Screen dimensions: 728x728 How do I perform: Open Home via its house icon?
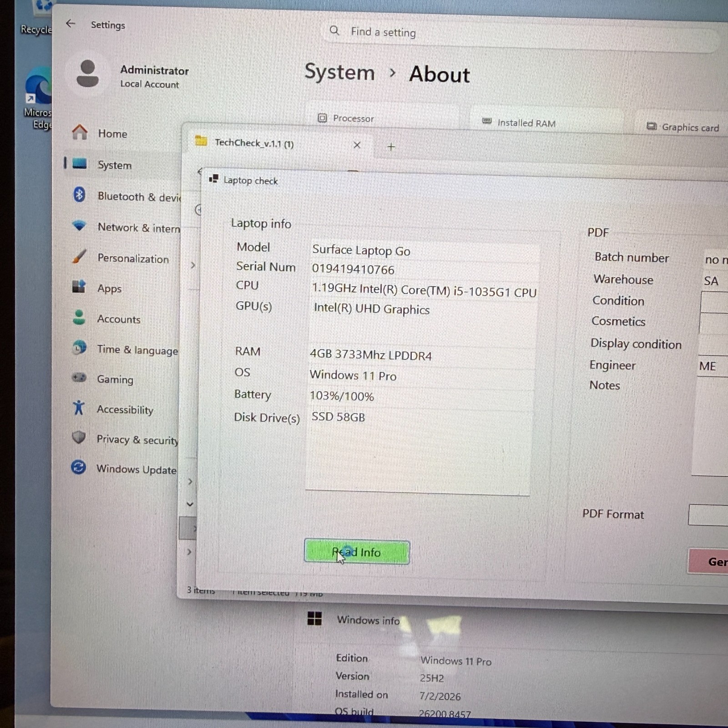coord(80,132)
